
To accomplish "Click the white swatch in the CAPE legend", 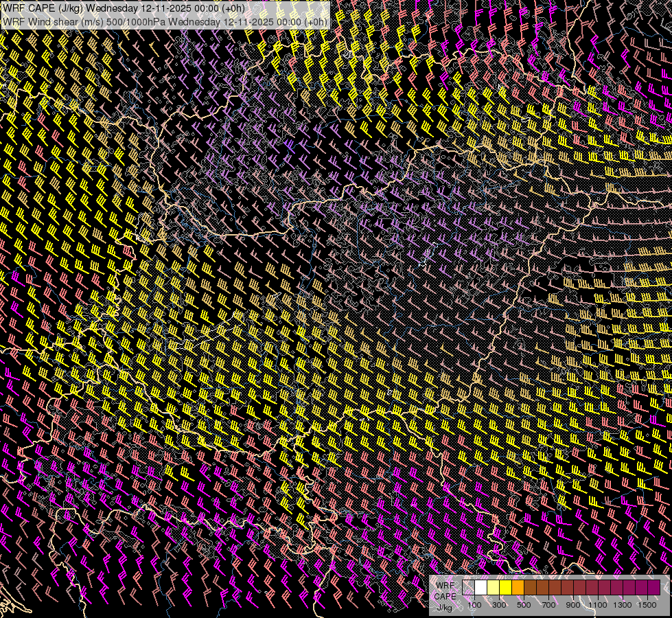I will coord(481,587).
